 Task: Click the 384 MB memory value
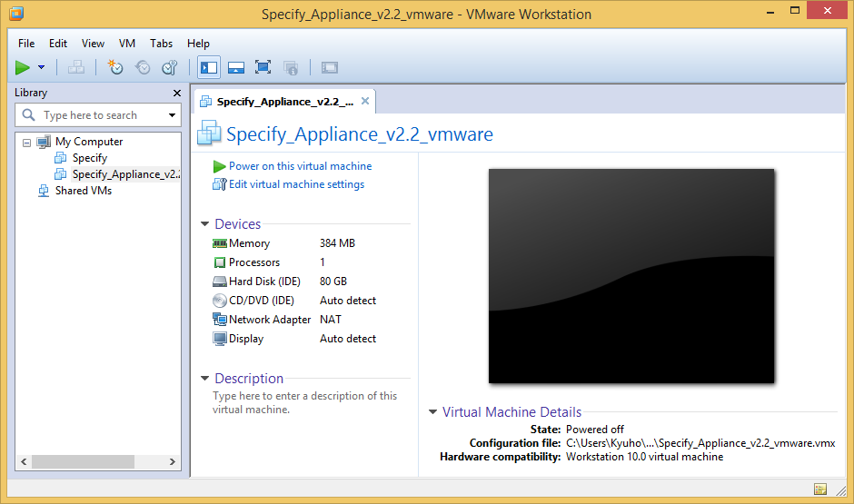click(x=337, y=243)
